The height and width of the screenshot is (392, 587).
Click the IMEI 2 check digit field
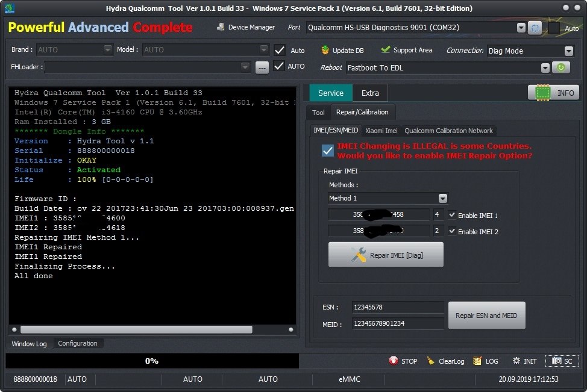coord(438,231)
